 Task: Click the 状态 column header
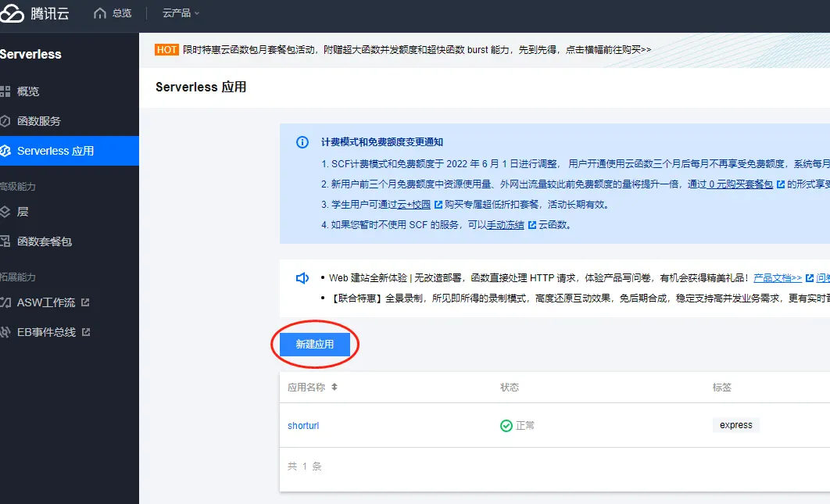pyautogui.click(x=510, y=388)
